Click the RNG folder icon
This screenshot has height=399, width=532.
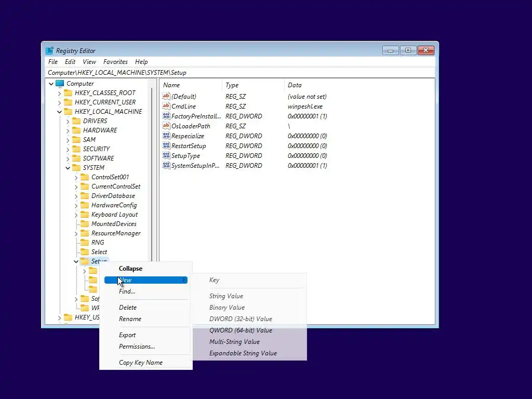coord(85,243)
